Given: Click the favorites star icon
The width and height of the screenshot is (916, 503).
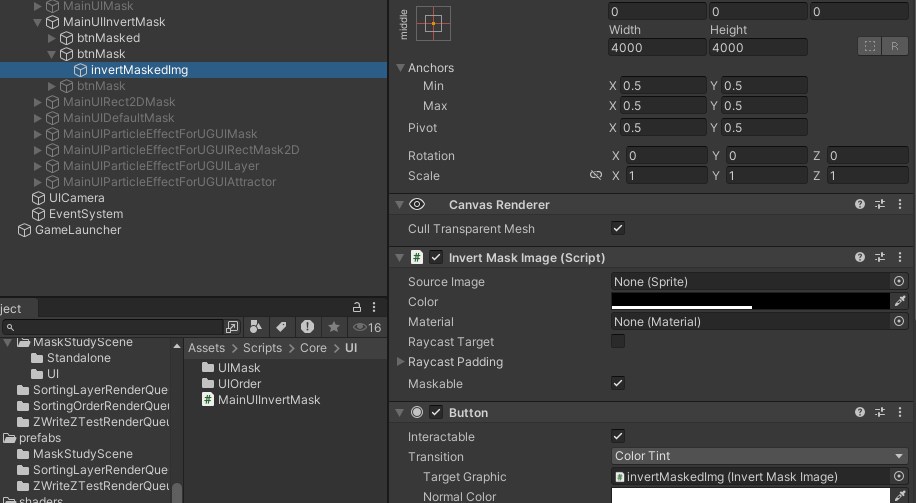Looking at the screenshot, I should (x=334, y=327).
